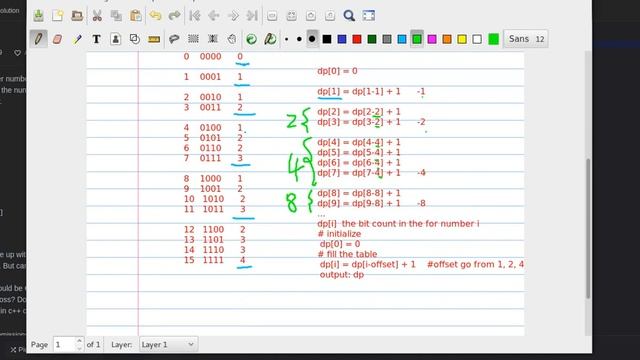Click the text '# fill the table'
Screen dimensions: 640x360
[347, 254]
